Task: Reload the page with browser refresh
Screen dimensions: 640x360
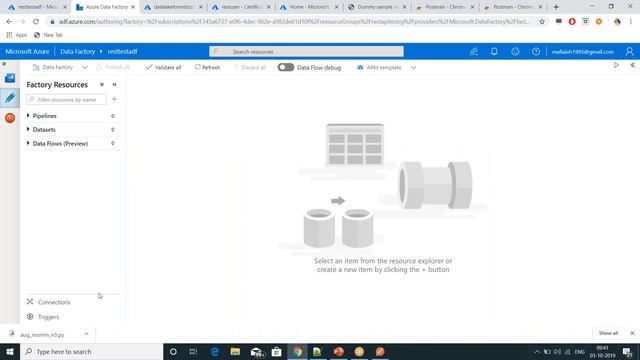Action: pos(36,22)
